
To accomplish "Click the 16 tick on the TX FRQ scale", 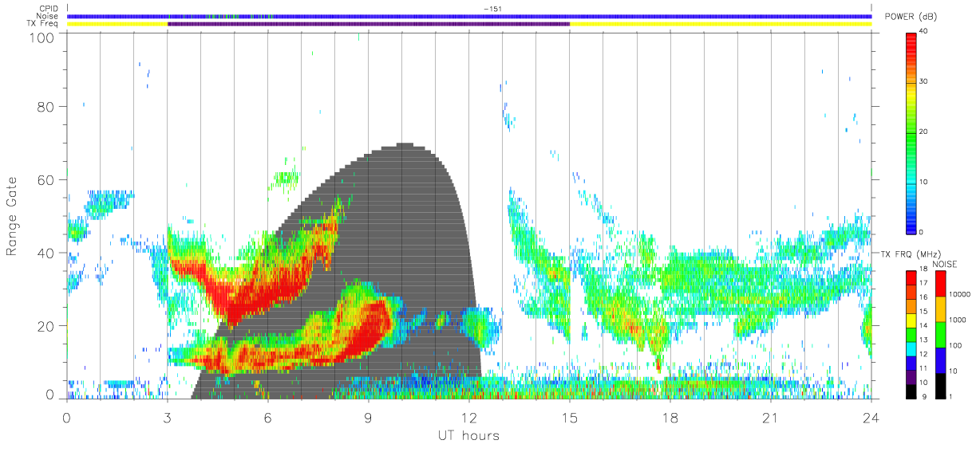I will point(925,297).
